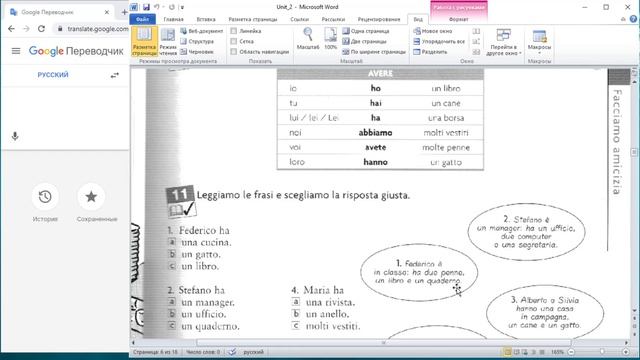Select print layout view icon in status bar
This screenshot has height=360, width=640.
coord(508,352)
